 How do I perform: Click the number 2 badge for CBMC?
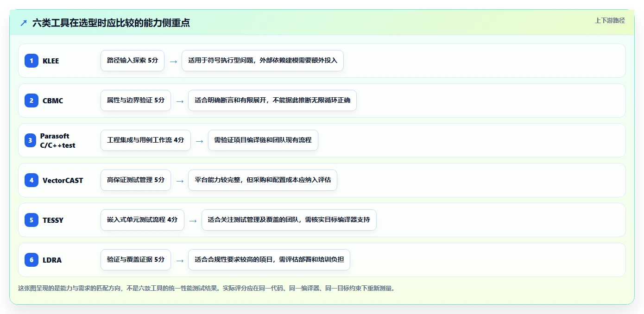tap(32, 100)
